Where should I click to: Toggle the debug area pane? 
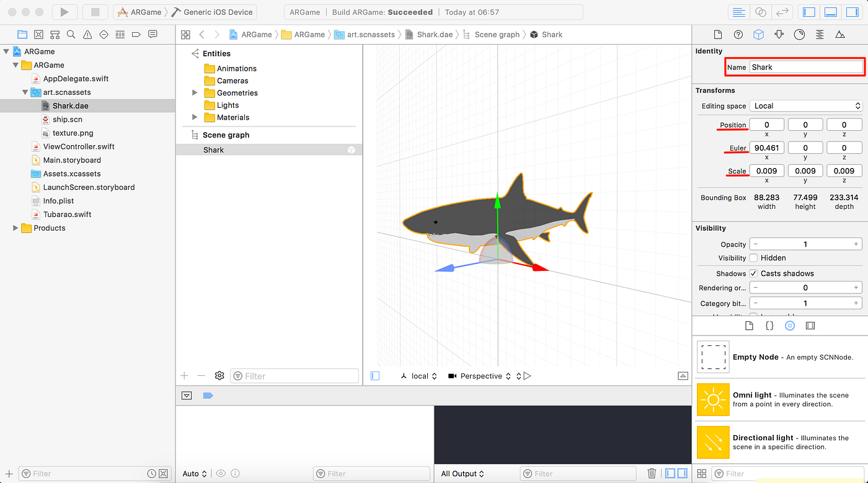point(831,12)
